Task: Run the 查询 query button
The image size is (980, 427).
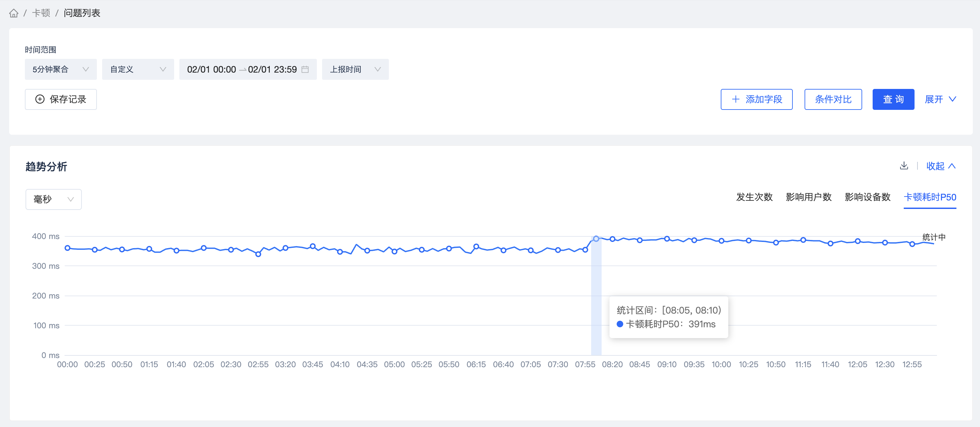Action: click(893, 99)
